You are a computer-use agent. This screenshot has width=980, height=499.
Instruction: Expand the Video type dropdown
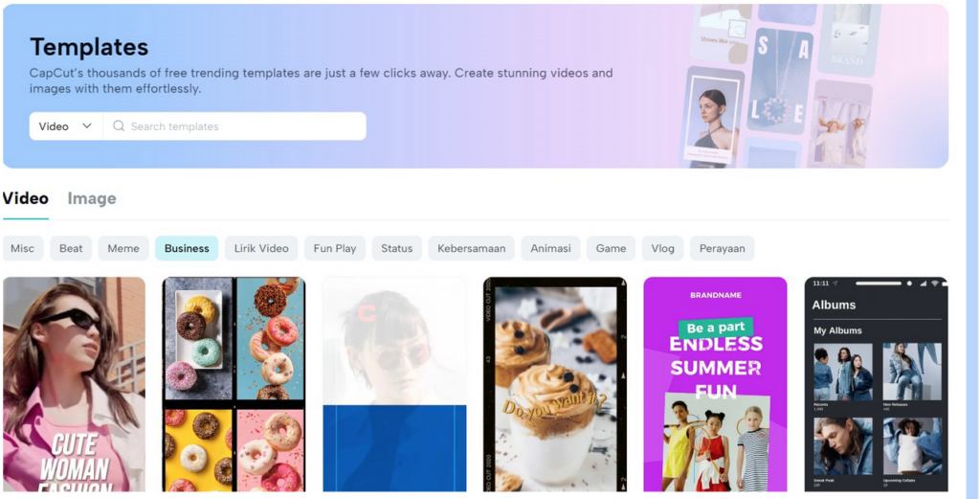pyautogui.click(x=66, y=126)
